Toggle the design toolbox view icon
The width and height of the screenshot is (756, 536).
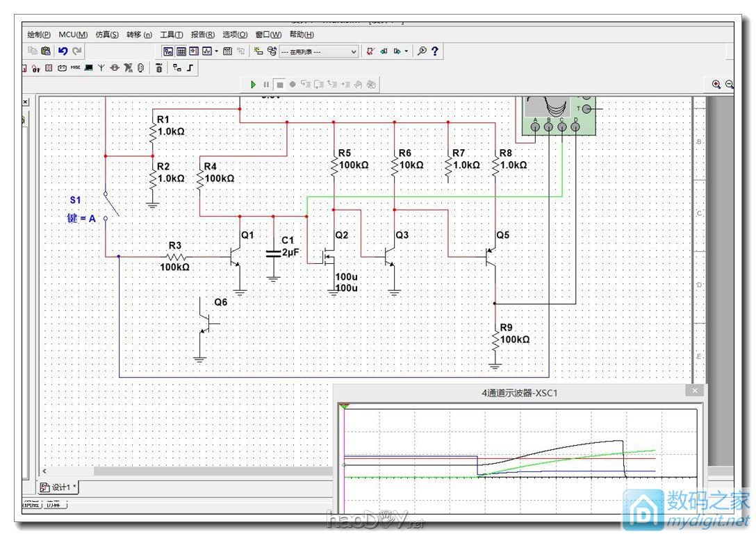[x=168, y=51]
